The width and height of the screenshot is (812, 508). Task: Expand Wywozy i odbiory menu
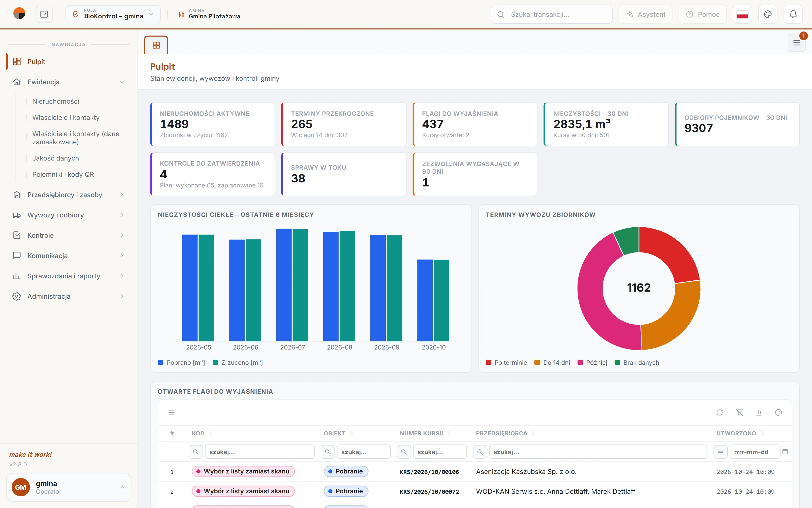tap(69, 215)
